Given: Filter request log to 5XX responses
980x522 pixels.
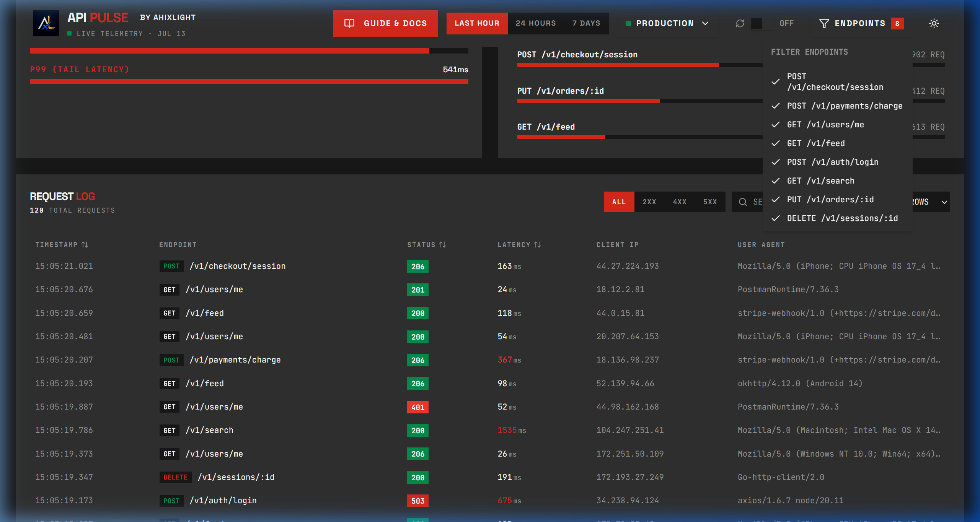Looking at the screenshot, I should point(710,202).
